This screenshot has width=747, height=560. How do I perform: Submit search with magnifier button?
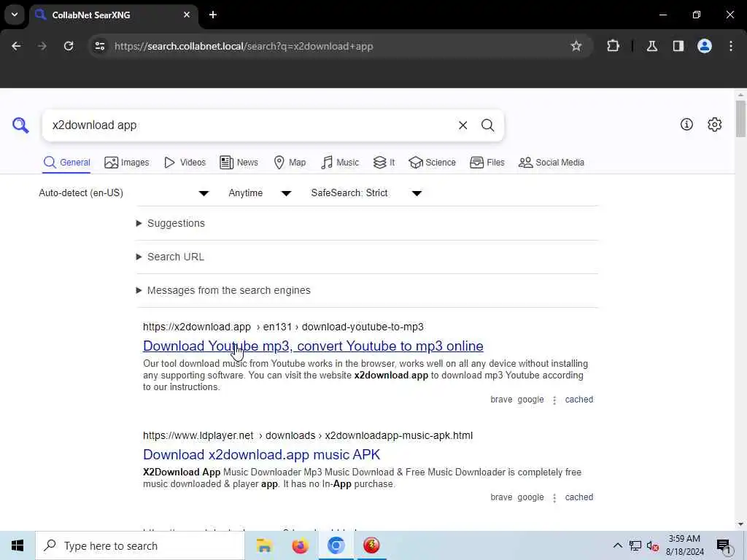tap(487, 125)
